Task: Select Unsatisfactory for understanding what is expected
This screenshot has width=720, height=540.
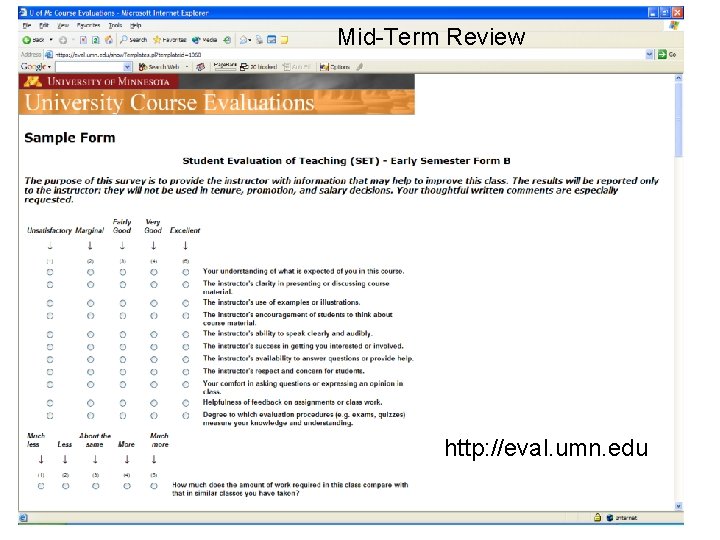Action: (50, 272)
